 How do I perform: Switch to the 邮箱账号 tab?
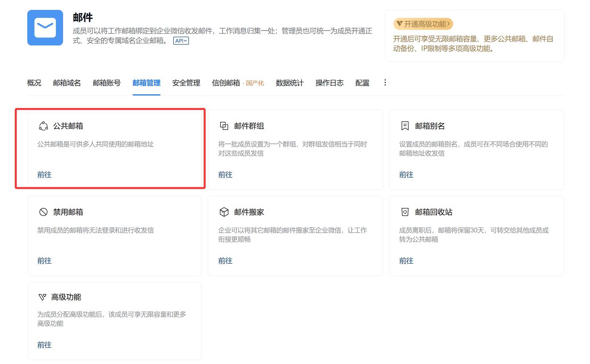tap(107, 83)
